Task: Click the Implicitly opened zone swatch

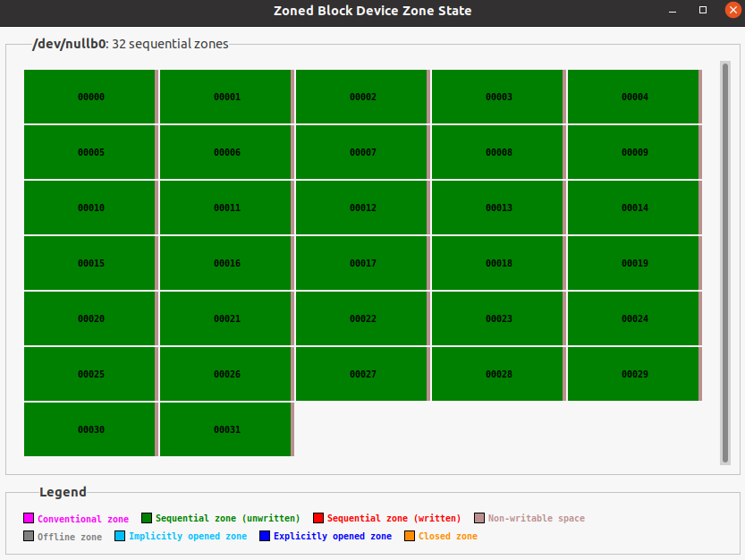Action: pos(120,536)
